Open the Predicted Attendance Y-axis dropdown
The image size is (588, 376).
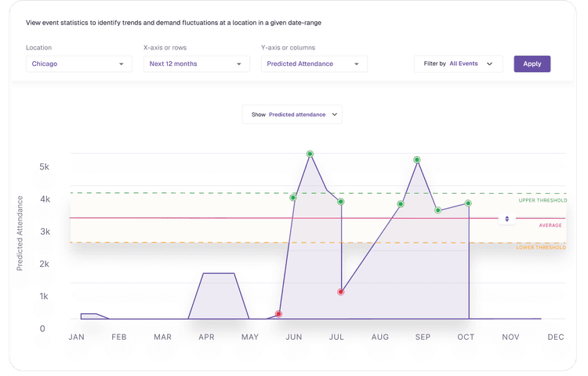point(314,64)
